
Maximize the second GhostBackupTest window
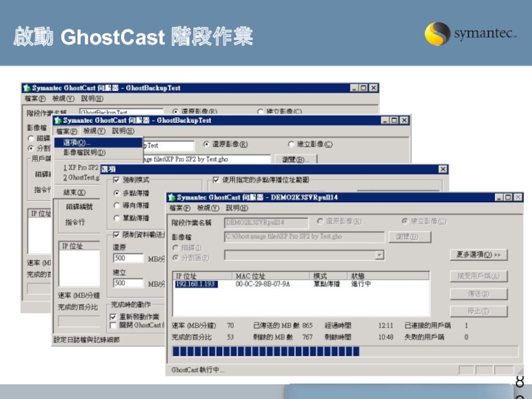[394, 120]
